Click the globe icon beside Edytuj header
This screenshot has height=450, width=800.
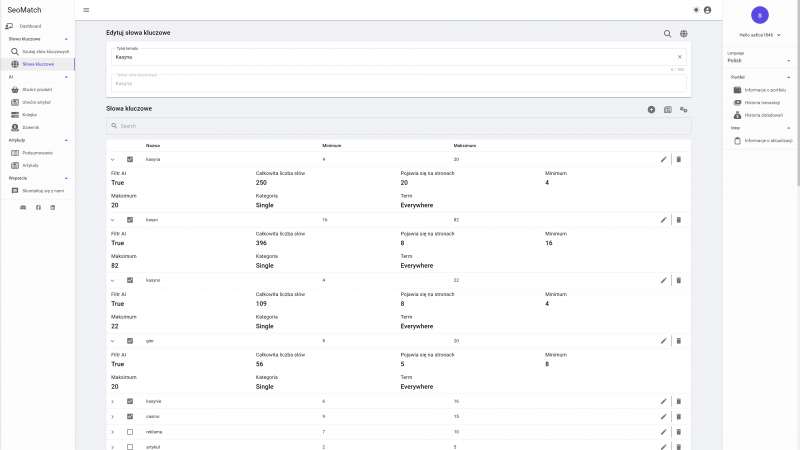(x=684, y=33)
